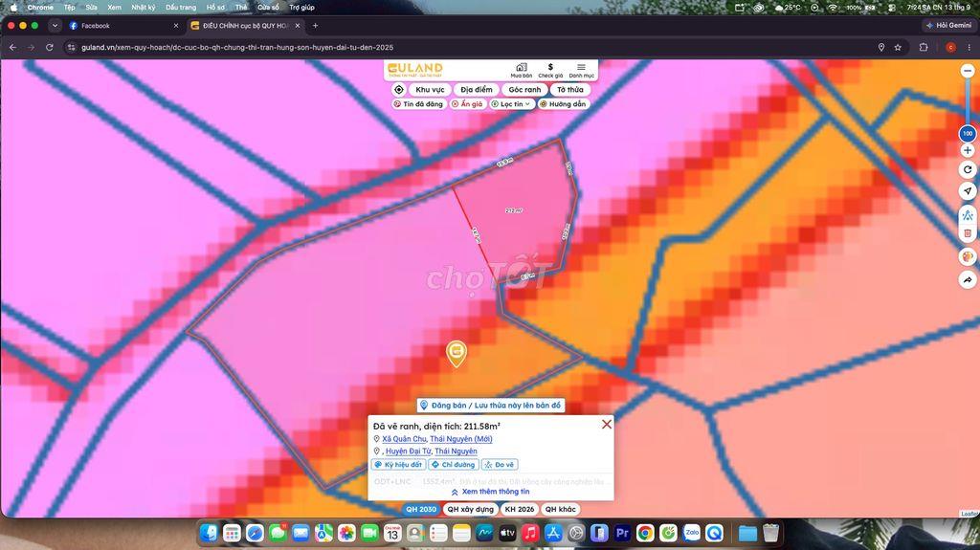
Task: Click the locate-me target icon
Action: 399,89
